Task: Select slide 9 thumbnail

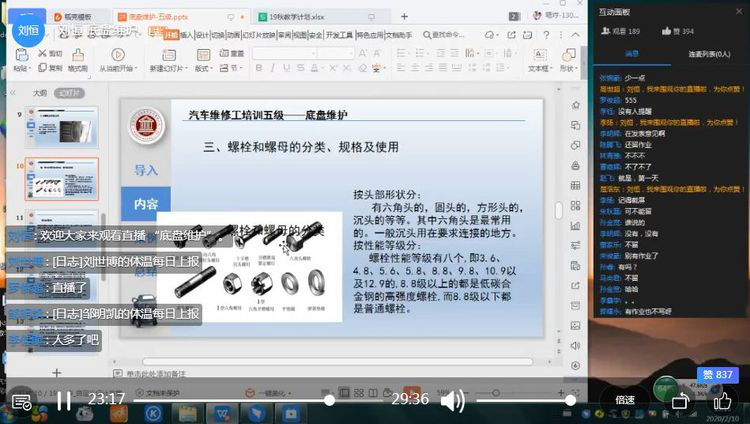Action: (x=62, y=127)
